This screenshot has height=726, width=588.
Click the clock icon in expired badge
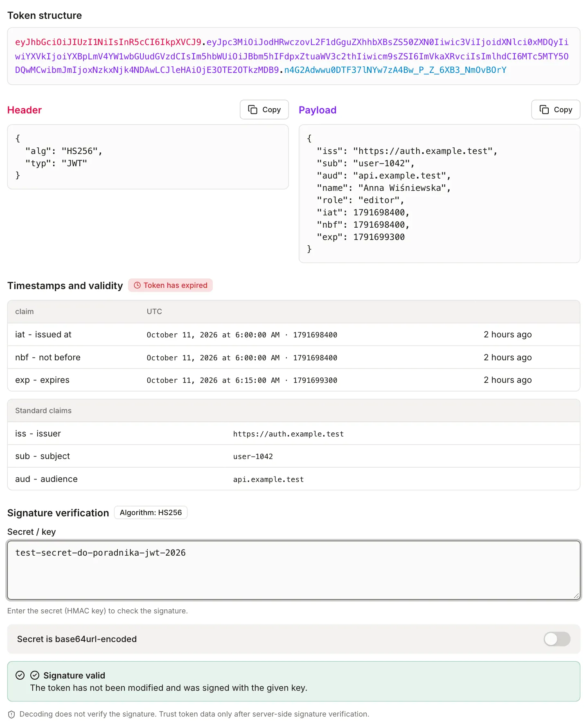click(137, 285)
